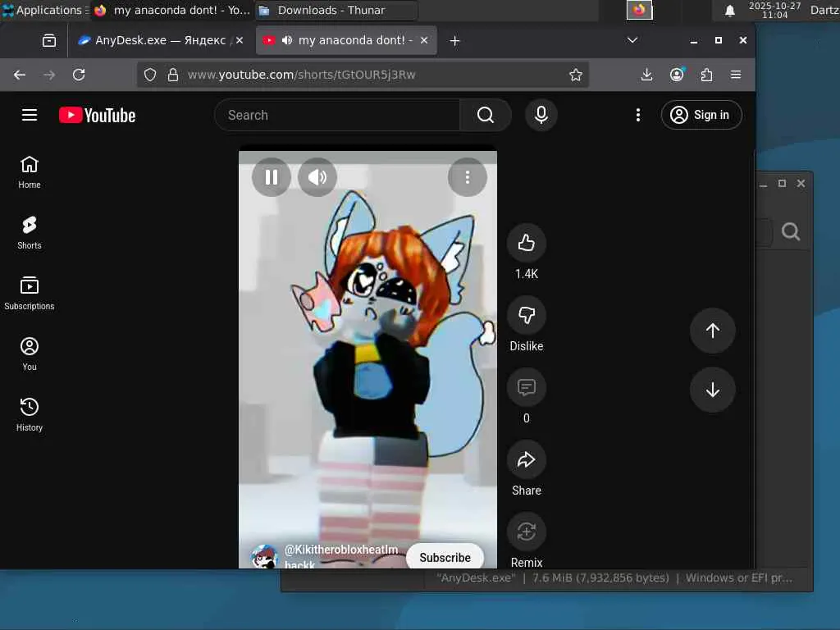The height and width of the screenshot is (630, 840).
Task: Go to the next Short with down arrow
Action: point(713,390)
